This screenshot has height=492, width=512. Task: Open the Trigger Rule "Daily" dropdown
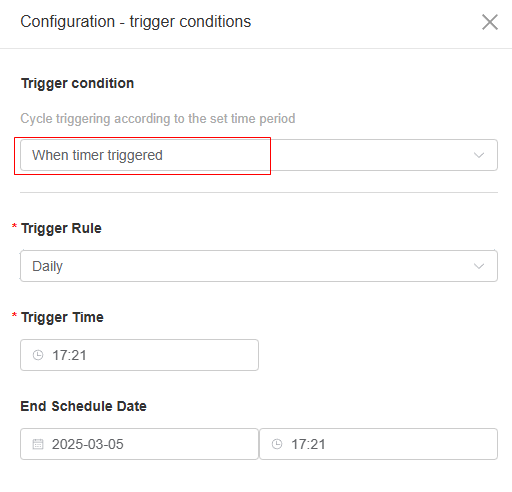[x=259, y=266]
